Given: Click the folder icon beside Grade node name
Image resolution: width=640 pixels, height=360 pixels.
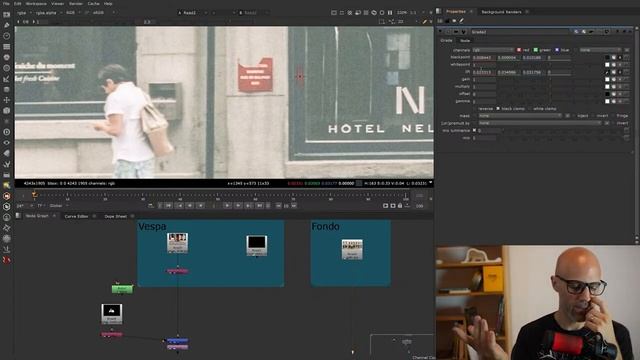Looking at the screenshot, I should tap(456, 31).
